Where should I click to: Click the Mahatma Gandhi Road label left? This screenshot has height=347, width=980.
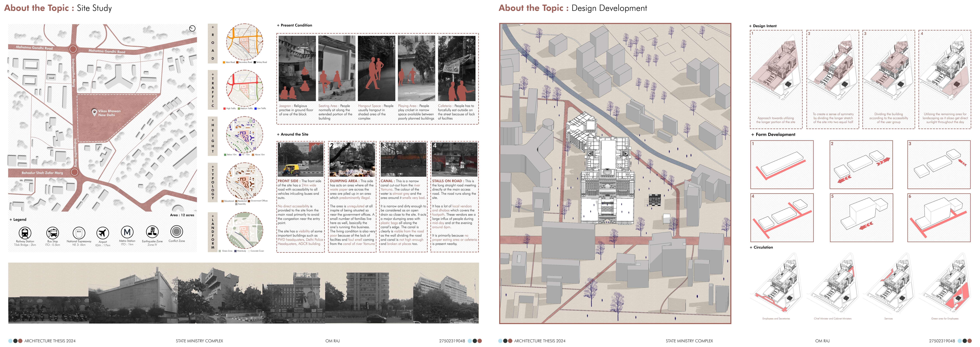tap(34, 48)
